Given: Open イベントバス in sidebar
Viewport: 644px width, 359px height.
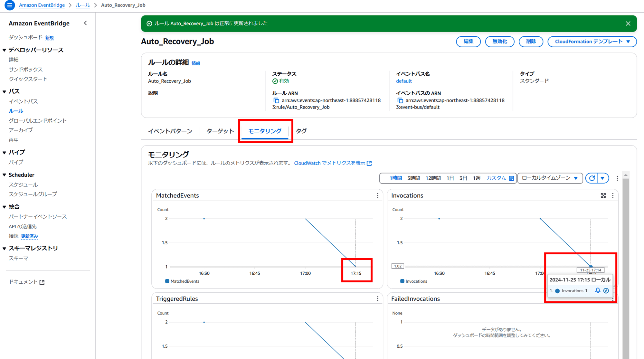Looking at the screenshot, I should click(23, 101).
